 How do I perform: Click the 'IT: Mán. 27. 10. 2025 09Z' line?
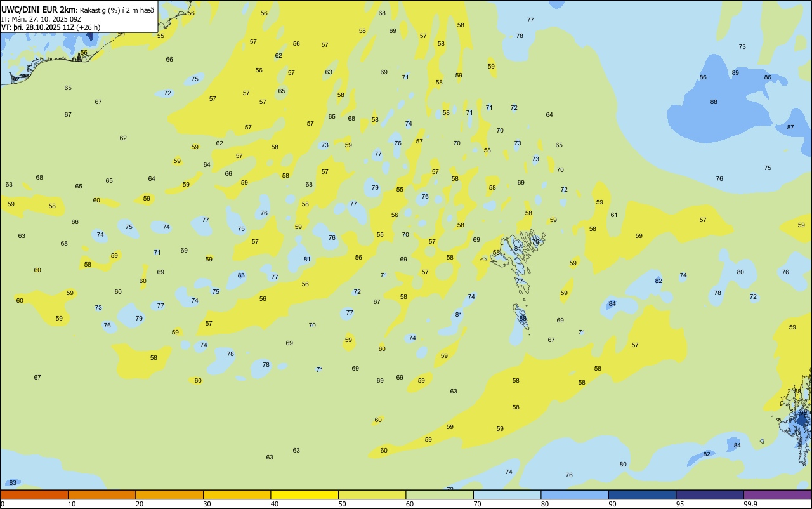[x=41, y=19]
